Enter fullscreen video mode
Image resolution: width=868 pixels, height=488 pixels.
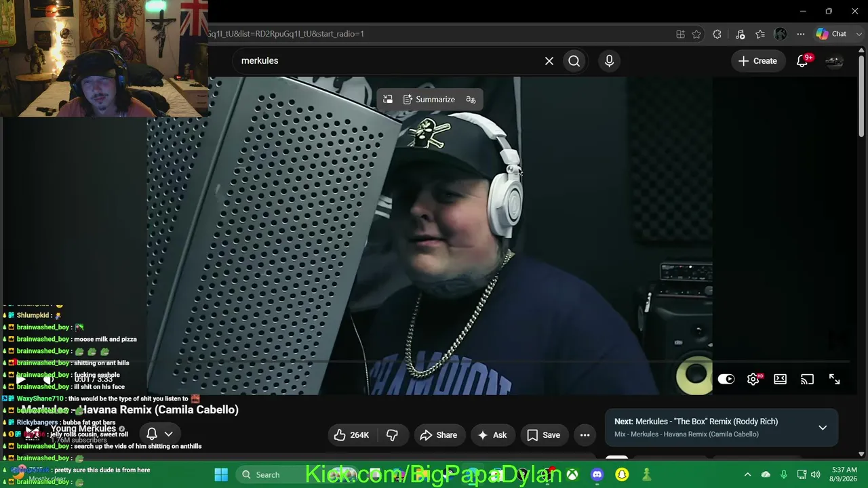point(834,379)
